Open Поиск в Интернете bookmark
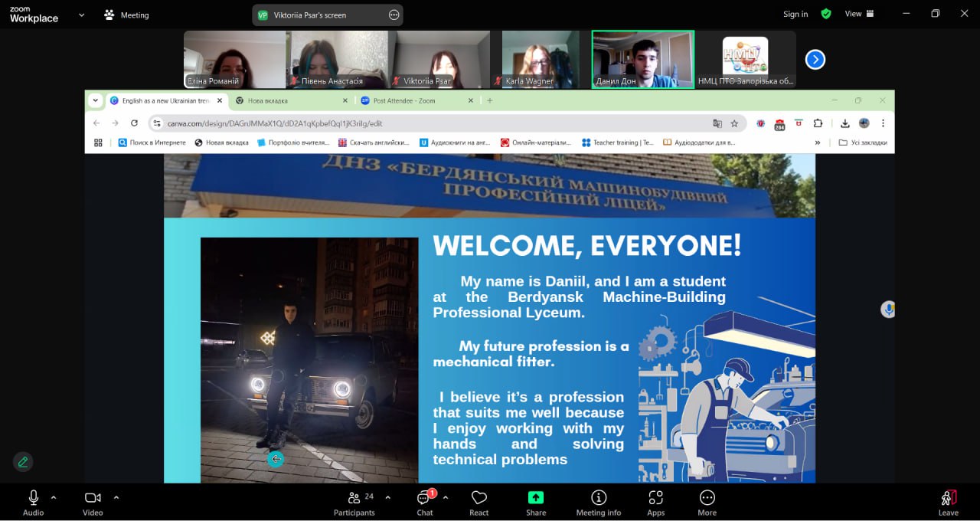The width and height of the screenshot is (980, 521). coord(152,143)
